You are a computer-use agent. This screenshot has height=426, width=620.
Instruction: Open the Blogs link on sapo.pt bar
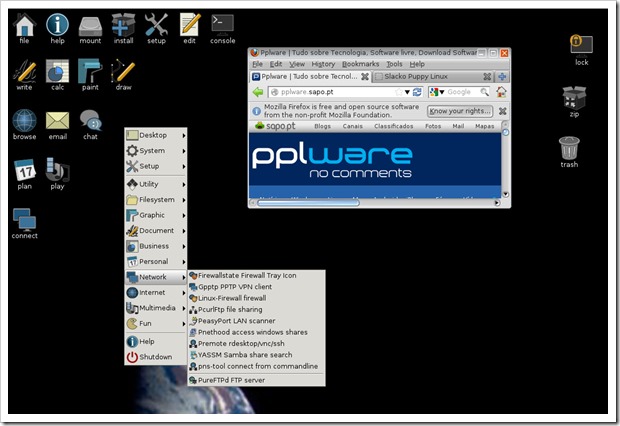pos(322,126)
